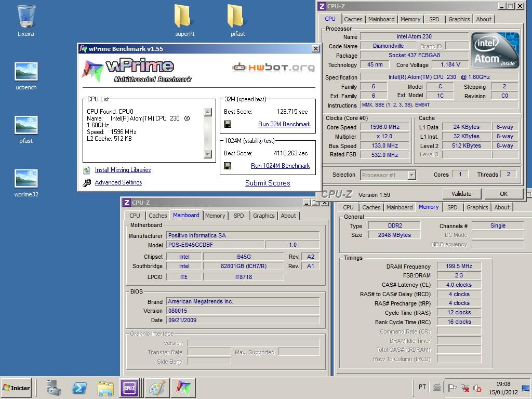Viewport: 532px width, 399px height.
Task: Open the Iniciar start menu
Action: pos(16,388)
